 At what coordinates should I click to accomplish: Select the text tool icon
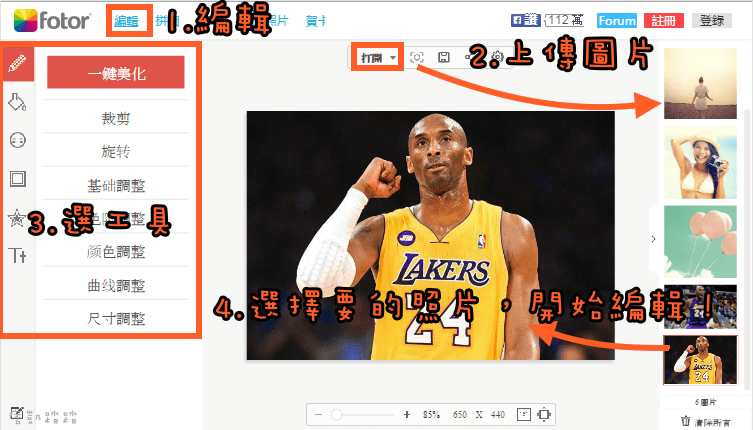click(x=17, y=256)
